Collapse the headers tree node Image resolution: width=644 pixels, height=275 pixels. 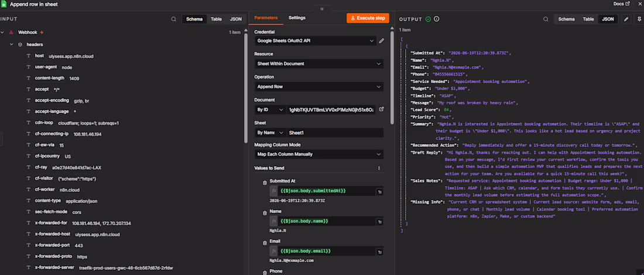tap(12, 44)
